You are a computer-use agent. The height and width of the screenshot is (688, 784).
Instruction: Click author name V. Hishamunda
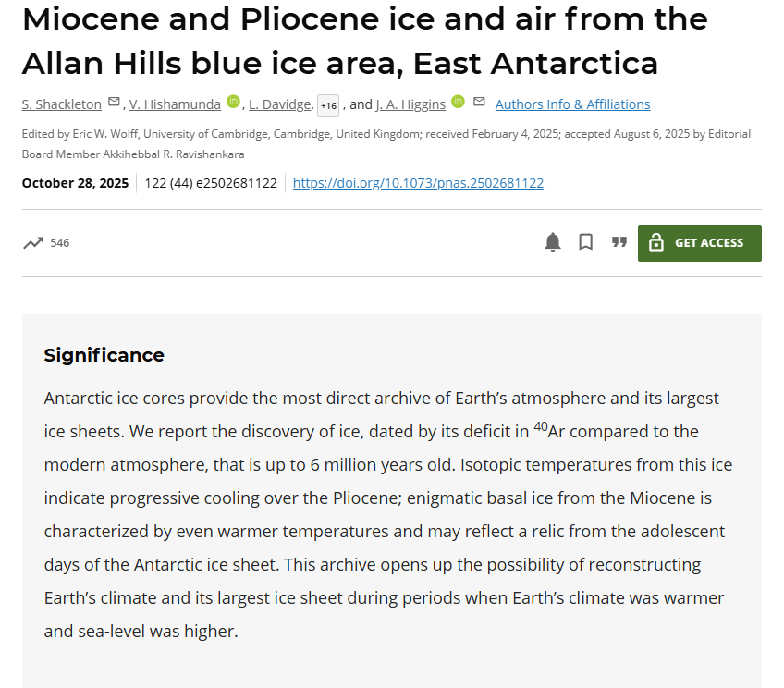174,104
